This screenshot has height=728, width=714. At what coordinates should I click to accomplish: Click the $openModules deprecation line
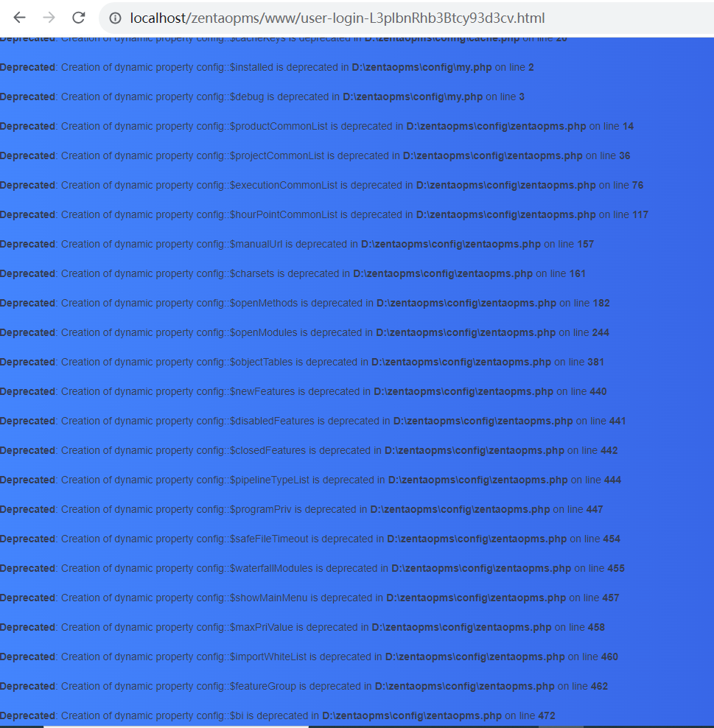pyautogui.click(x=304, y=333)
